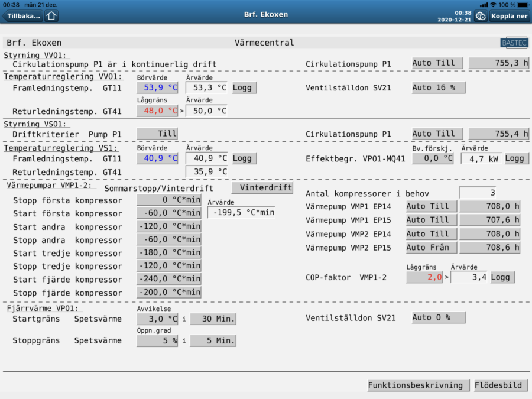Edit VV01 börvärde 53,9 °C

[x=157, y=87]
